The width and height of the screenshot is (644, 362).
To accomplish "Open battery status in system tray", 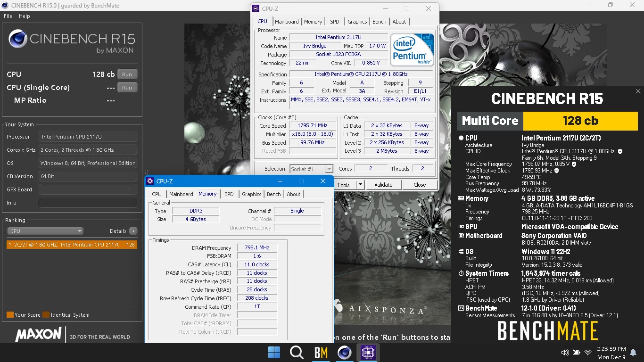I will point(576,353).
